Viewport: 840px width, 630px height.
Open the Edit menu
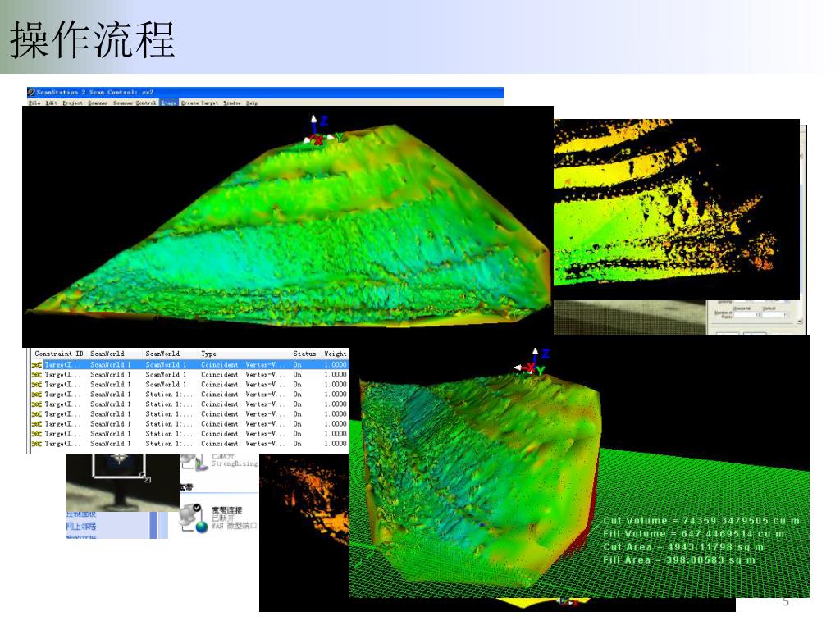(x=51, y=103)
